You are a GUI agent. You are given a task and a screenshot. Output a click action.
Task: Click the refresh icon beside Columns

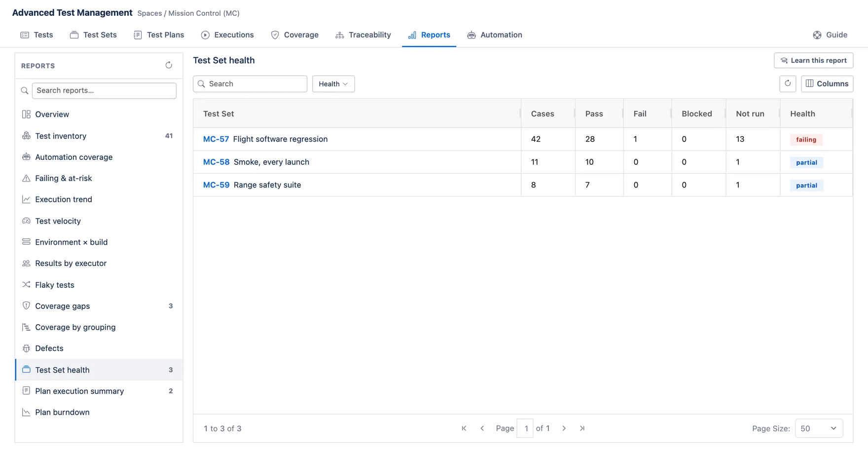click(788, 83)
